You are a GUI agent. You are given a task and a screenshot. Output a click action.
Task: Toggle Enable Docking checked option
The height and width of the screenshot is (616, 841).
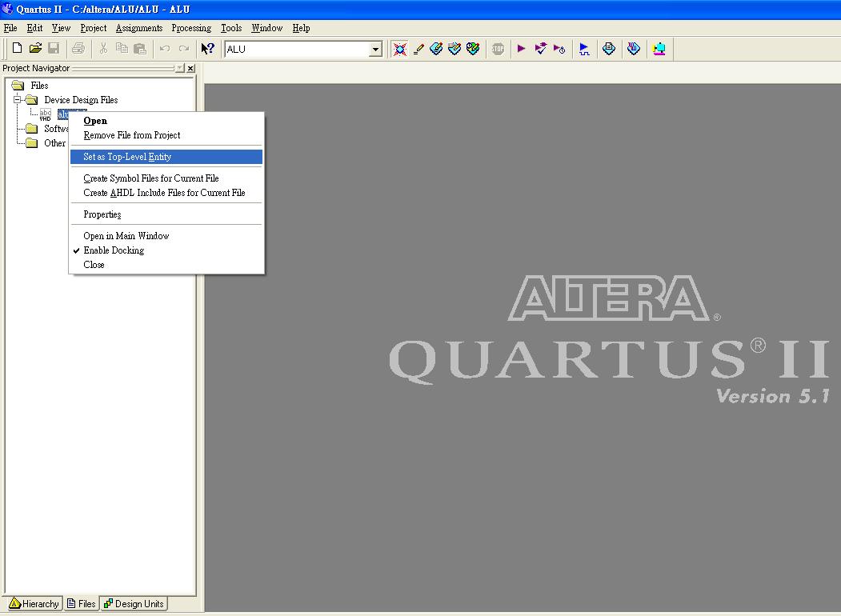click(114, 250)
